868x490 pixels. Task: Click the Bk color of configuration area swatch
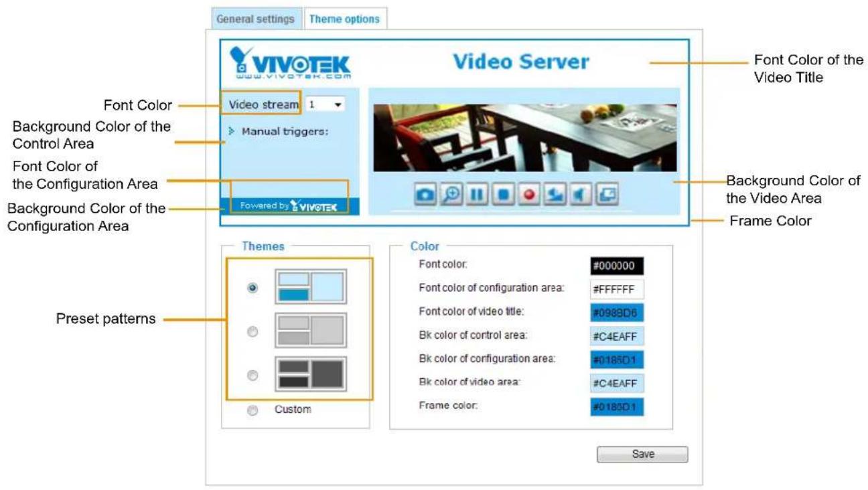(x=617, y=359)
